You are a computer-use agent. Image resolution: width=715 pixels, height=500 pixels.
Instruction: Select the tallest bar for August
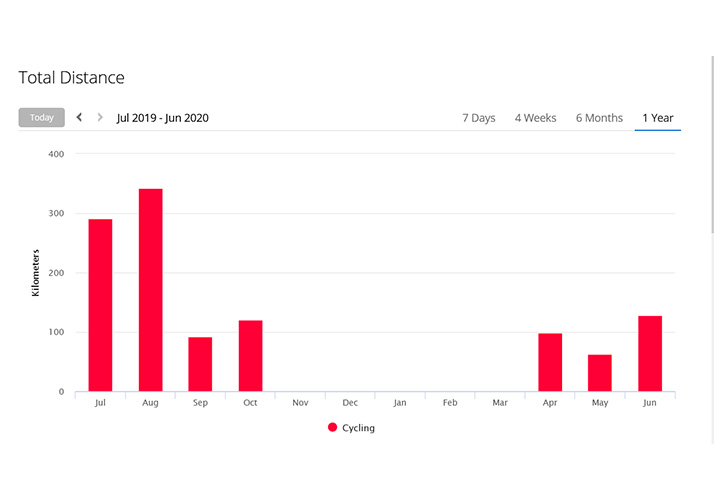click(150, 290)
